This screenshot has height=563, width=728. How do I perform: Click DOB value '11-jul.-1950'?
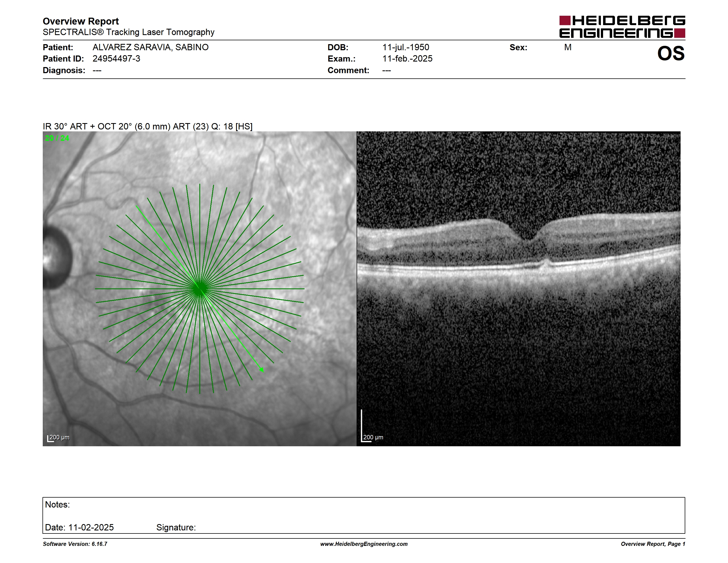pyautogui.click(x=406, y=47)
